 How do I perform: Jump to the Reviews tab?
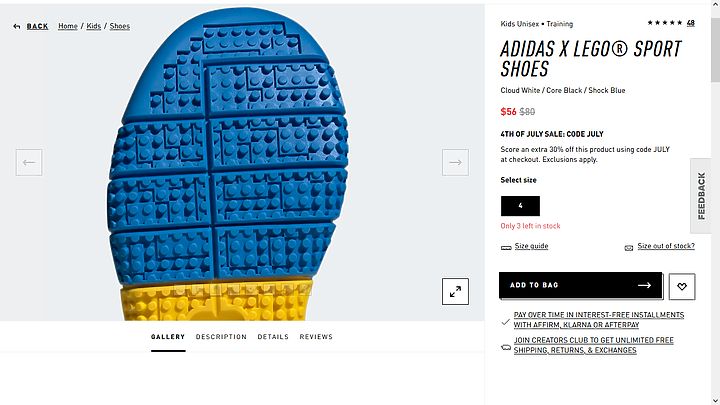click(316, 337)
